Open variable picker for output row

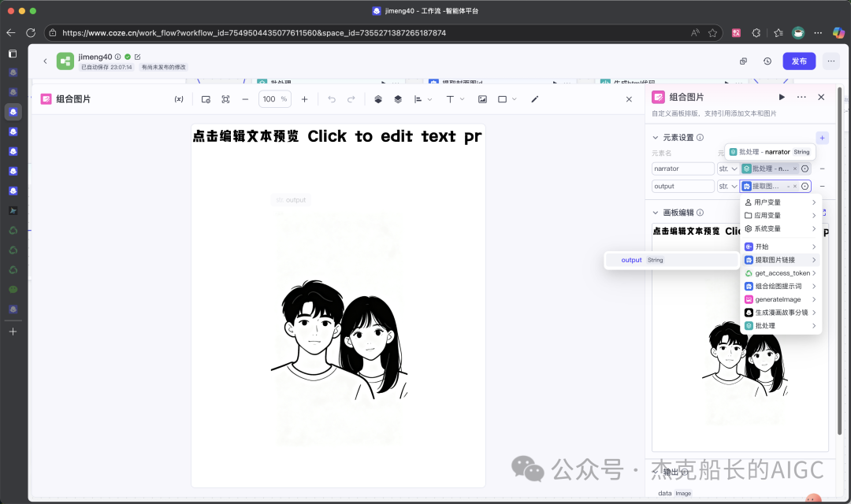[805, 186]
